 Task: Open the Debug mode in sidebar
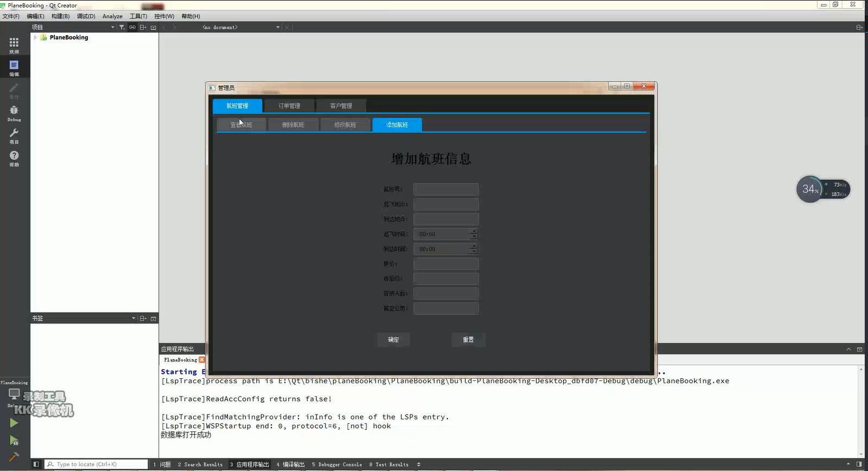click(x=14, y=113)
